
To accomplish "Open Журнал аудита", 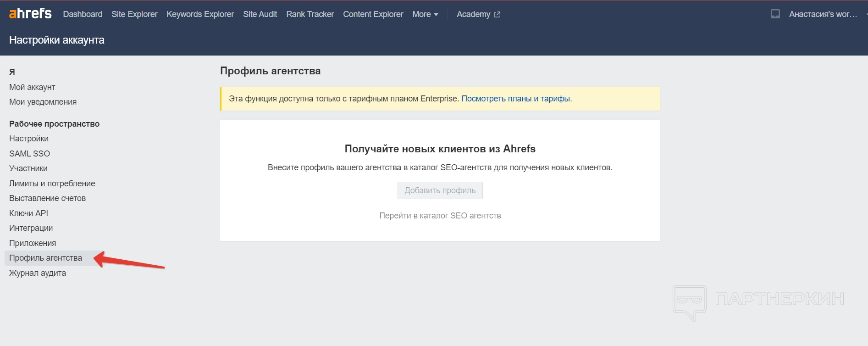I will [x=38, y=273].
